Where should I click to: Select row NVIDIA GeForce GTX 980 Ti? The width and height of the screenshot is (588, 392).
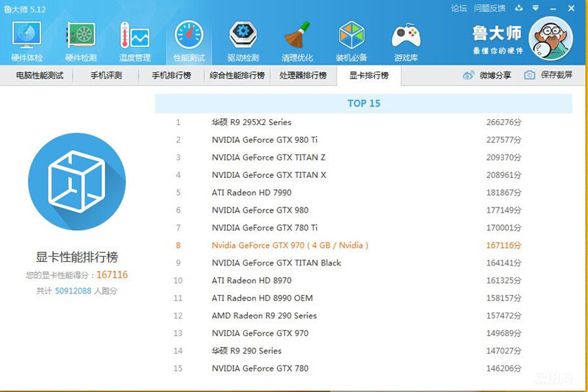point(364,140)
